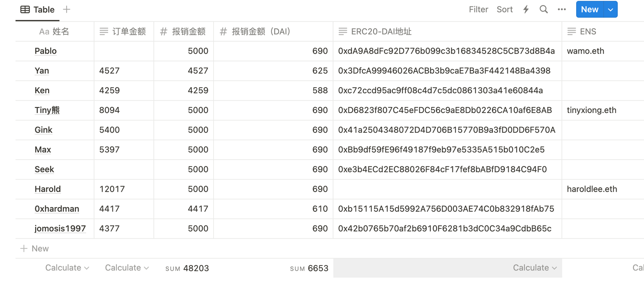
Task: Open the New button's dropdown chevron
Action: coord(610,9)
